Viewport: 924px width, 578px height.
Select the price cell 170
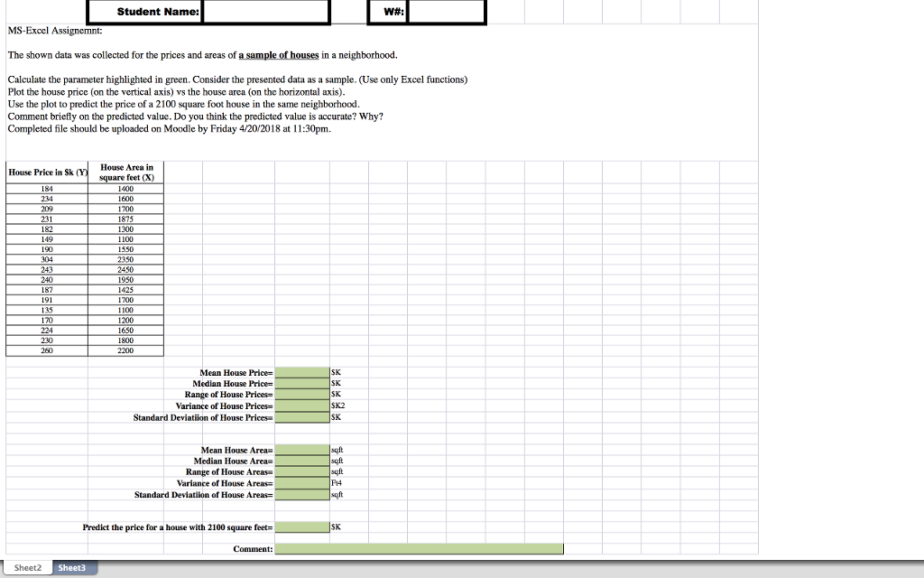pyautogui.click(x=47, y=321)
